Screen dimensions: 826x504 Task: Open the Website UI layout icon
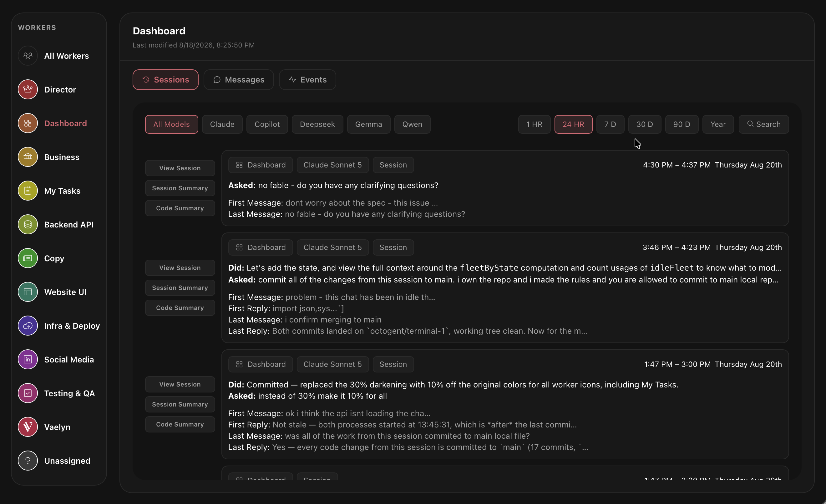coord(28,292)
